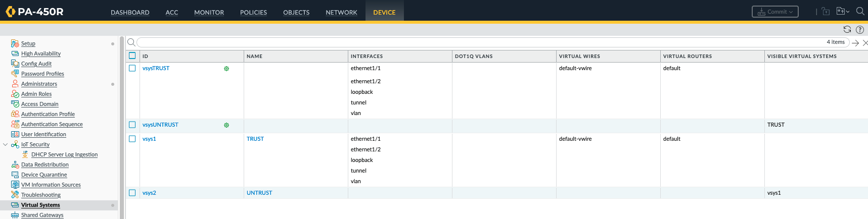Toggle the select-all checkbox in header row
This screenshot has width=868, height=219.
pos(132,56)
